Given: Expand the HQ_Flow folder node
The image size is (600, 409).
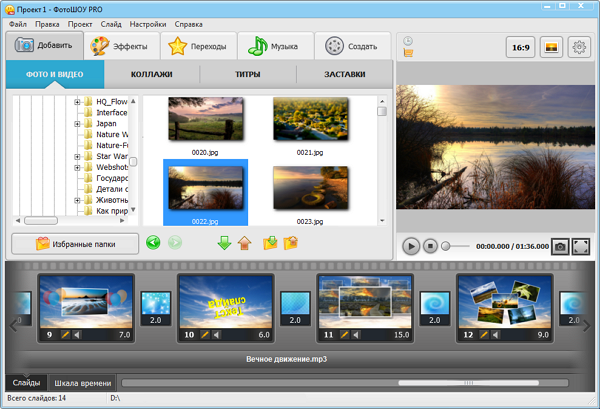Looking at the screenshot, I should click(77, 101).
